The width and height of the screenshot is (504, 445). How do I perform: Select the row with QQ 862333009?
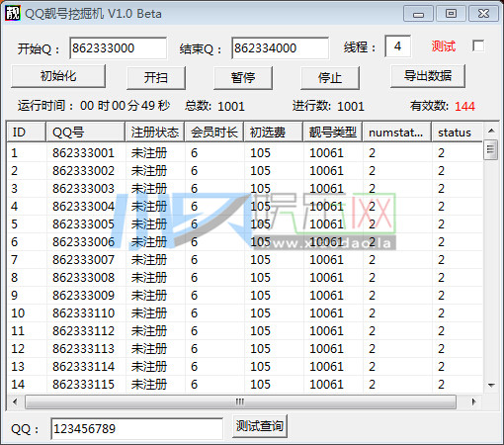coord(245,296)
